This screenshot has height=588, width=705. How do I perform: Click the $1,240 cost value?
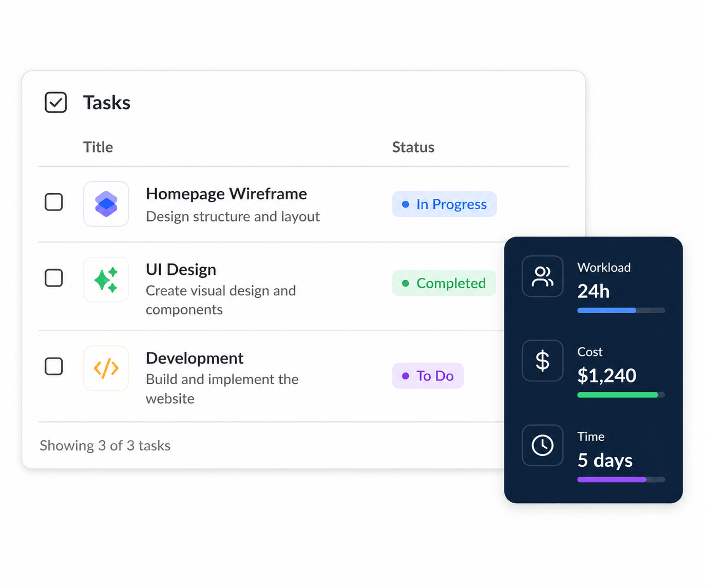coord(607,376)
